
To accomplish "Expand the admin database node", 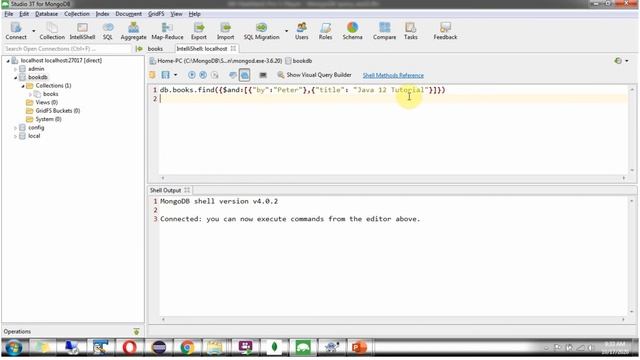I will pyautogui.click(x=16, y=69).
